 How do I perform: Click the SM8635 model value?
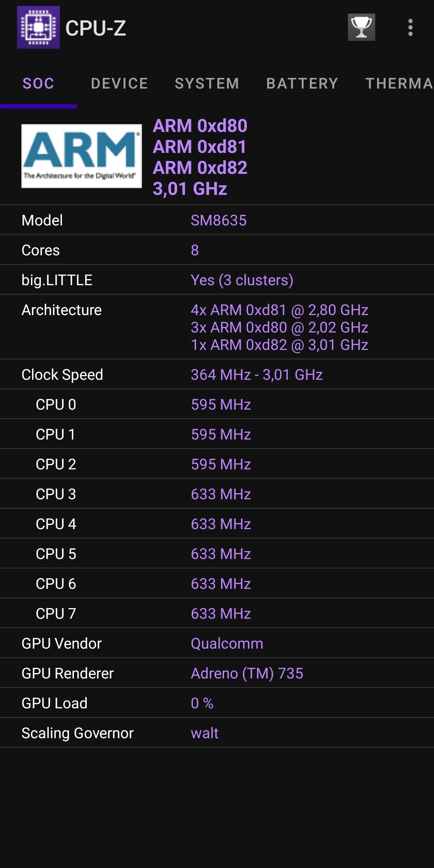219,220
